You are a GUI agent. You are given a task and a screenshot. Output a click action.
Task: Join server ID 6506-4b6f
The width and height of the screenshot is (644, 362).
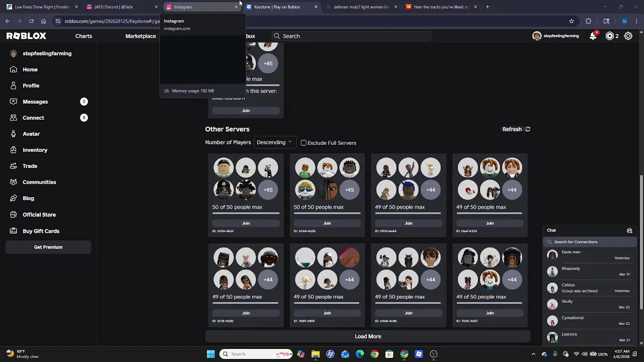[x=246, y=223]
